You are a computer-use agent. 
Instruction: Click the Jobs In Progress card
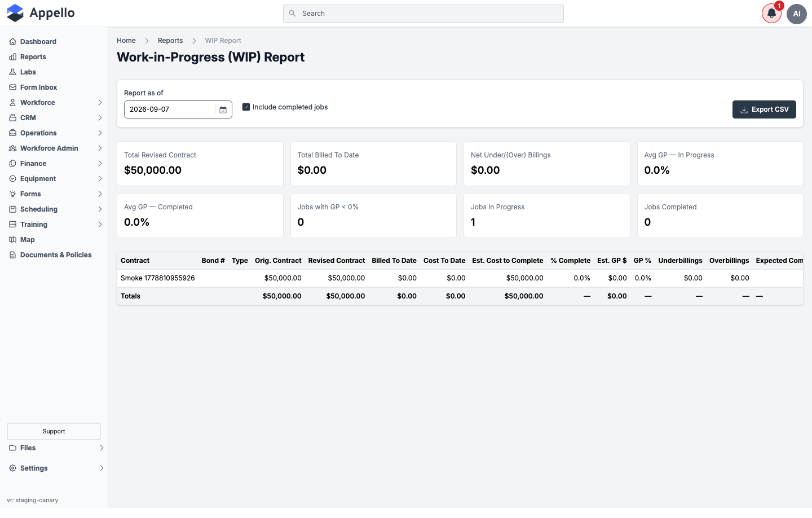546,216
